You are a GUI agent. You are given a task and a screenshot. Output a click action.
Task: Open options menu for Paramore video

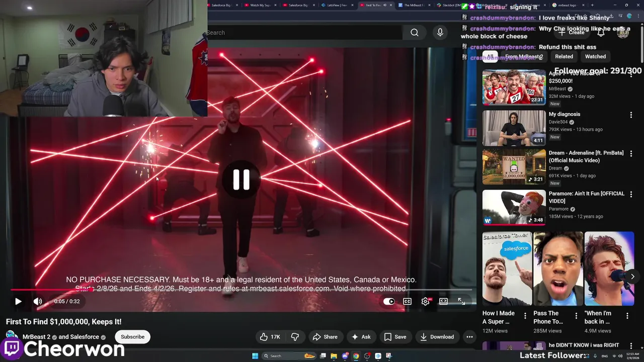(x=631, y=195)
